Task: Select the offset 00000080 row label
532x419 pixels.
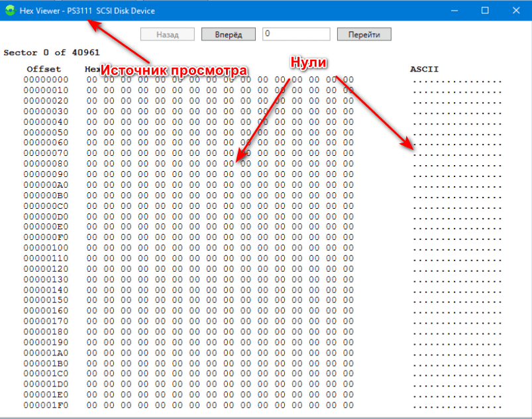Action: click(46, 163)
